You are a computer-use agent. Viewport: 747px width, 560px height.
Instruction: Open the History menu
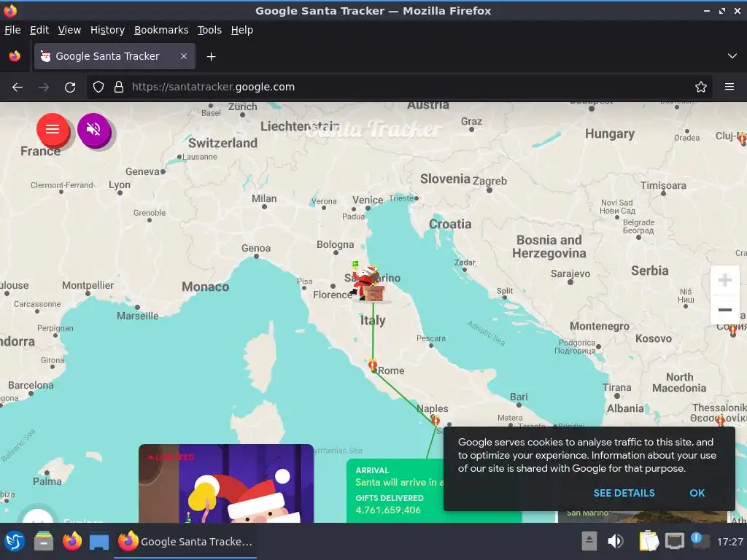(107, 30)
